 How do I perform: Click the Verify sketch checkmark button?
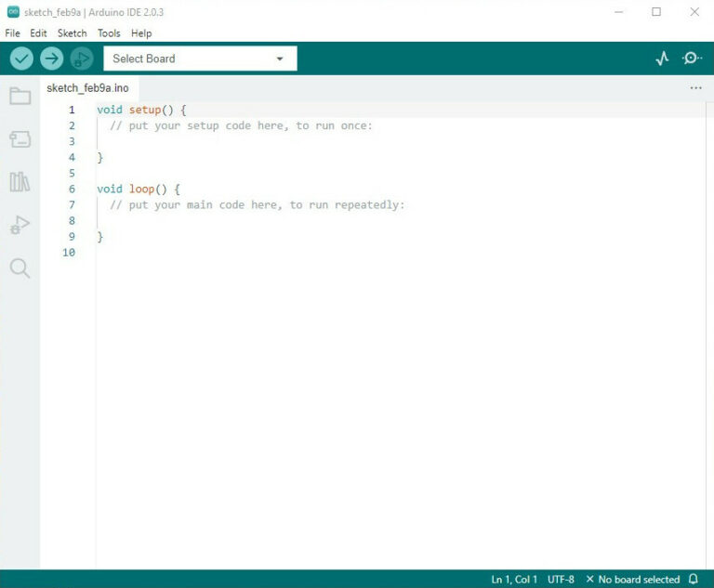(x=21, y=59)
